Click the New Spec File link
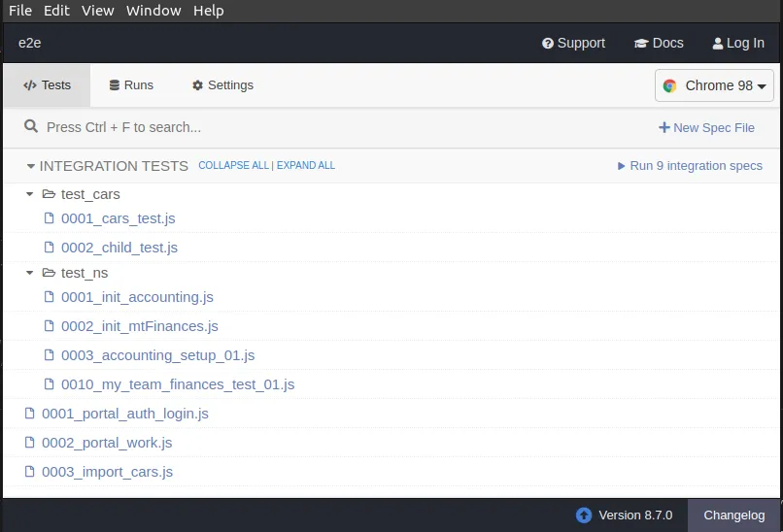 click(x=706, y=127)
